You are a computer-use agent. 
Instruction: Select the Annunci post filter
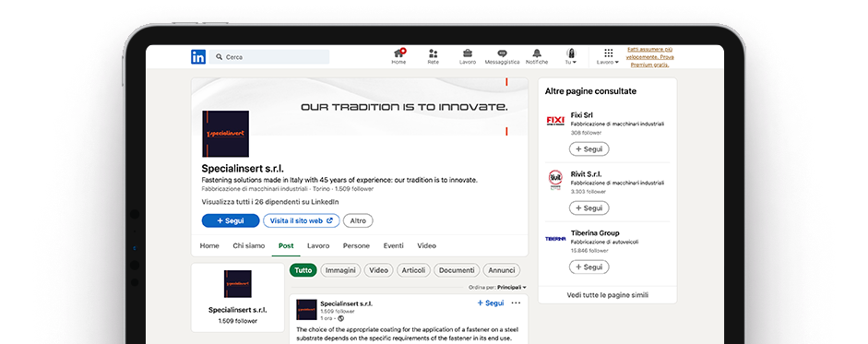pos(502,270)
